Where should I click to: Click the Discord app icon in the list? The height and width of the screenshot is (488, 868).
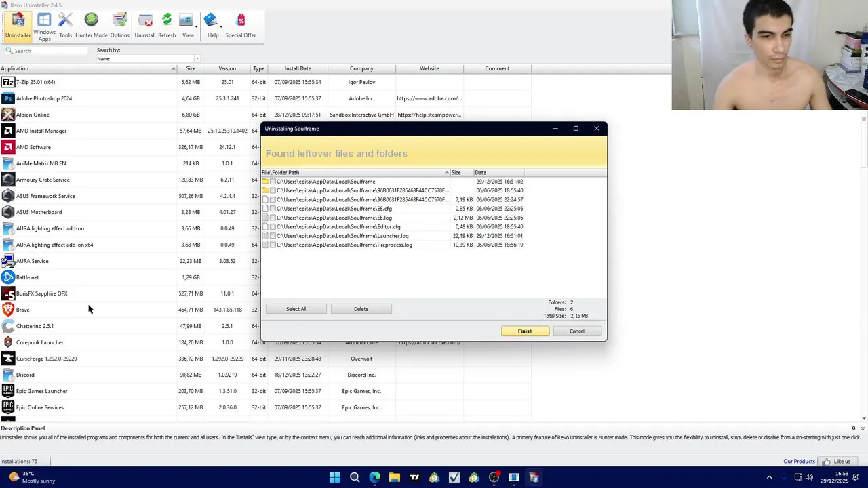coord(7,375)
